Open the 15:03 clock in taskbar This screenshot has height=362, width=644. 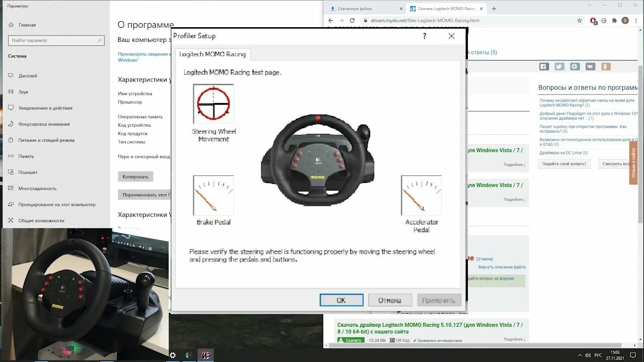pos(615,355)
